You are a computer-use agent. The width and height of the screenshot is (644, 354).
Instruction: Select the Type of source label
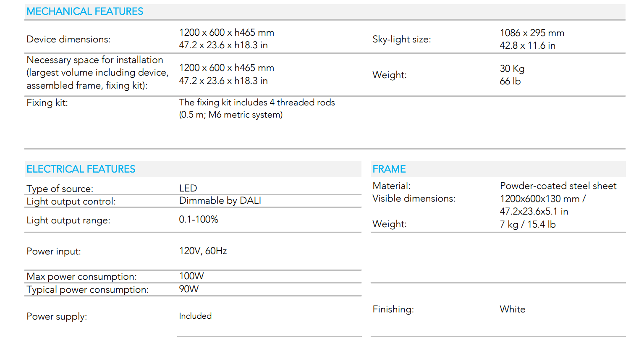(60, 189)
